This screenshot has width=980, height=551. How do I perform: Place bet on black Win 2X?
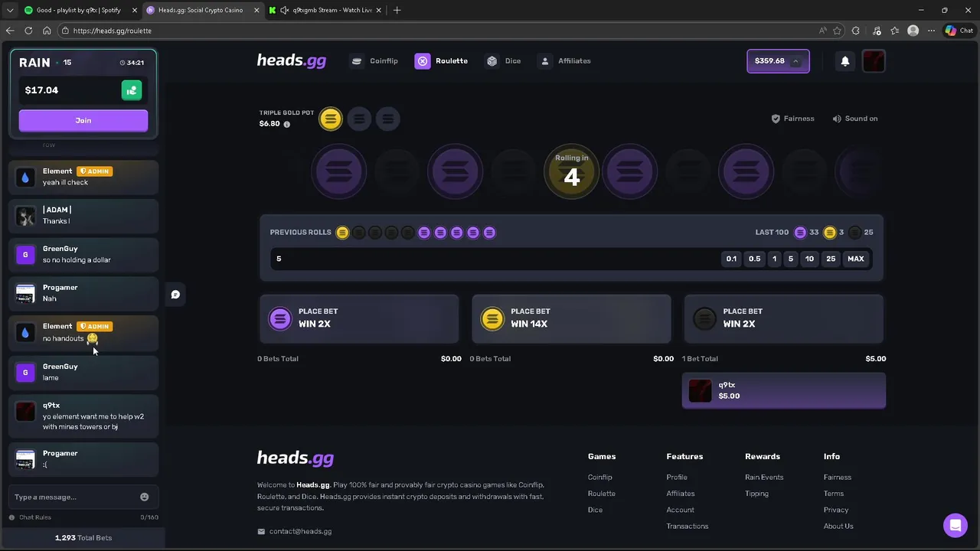[783, 318]
